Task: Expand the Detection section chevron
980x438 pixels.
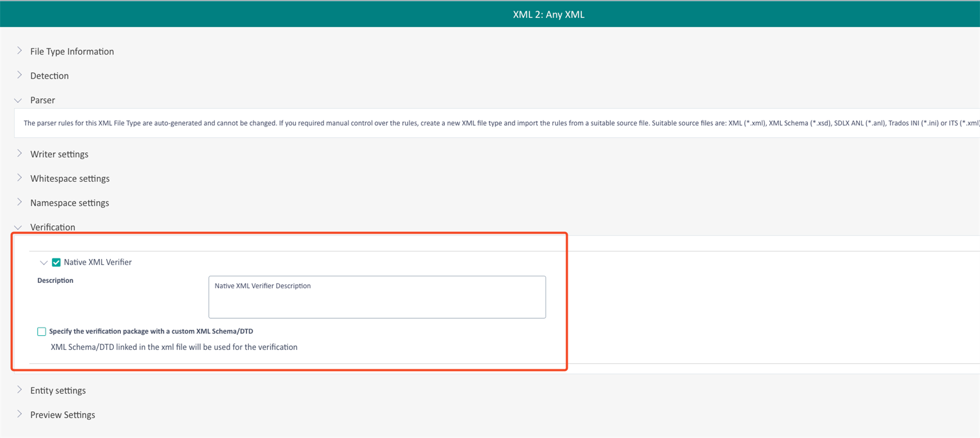Action: coord(20,75)
